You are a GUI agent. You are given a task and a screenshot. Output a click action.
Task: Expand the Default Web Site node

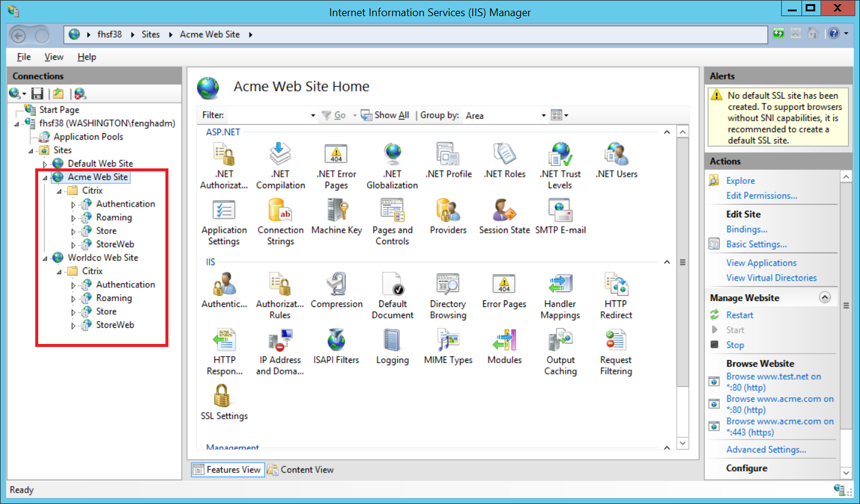tap(45, 164)
